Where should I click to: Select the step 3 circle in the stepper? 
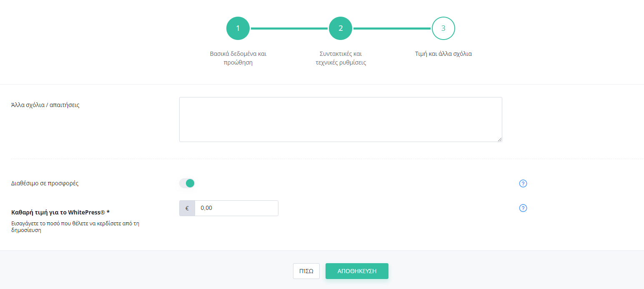click(x=443, y=28)
